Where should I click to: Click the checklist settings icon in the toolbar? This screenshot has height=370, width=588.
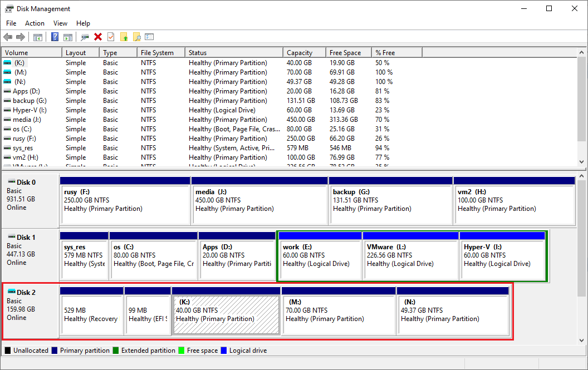click(149, 37)
